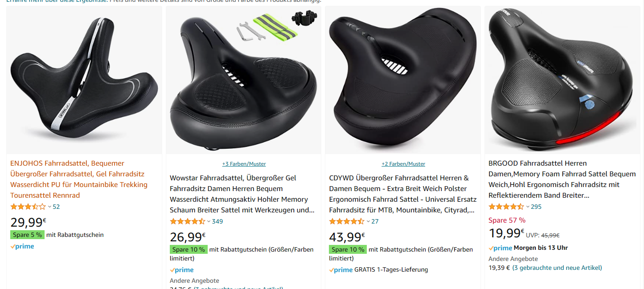Open the CDYWD saddle product image
The width and height of the screenshot is (644, 289).
point(403,80)
